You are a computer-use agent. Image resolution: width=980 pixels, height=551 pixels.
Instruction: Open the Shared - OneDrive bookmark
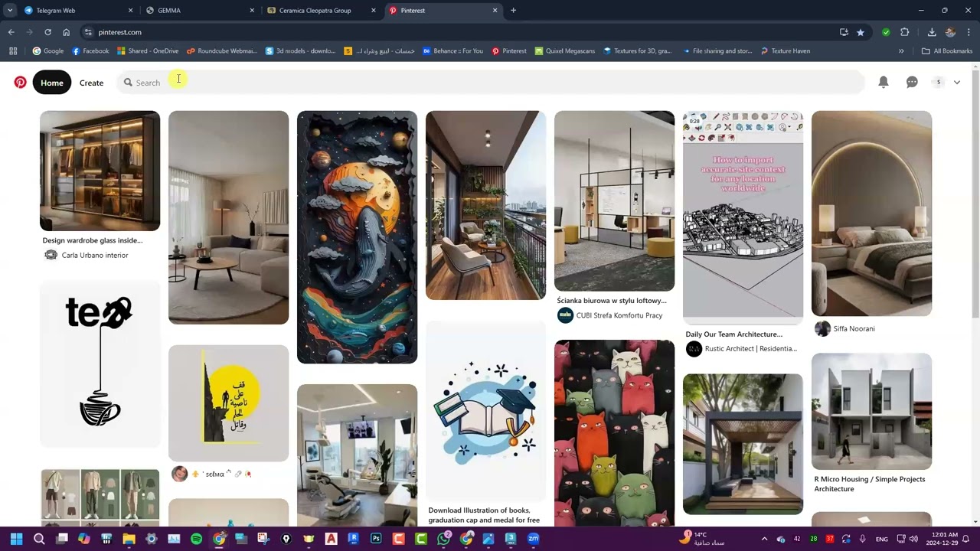[x=148, y=51]
